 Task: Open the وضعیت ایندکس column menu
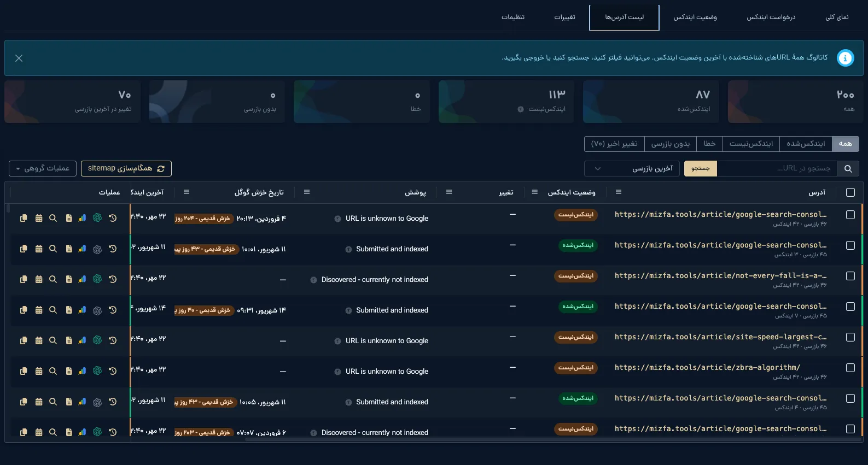(x=534, y=192)
